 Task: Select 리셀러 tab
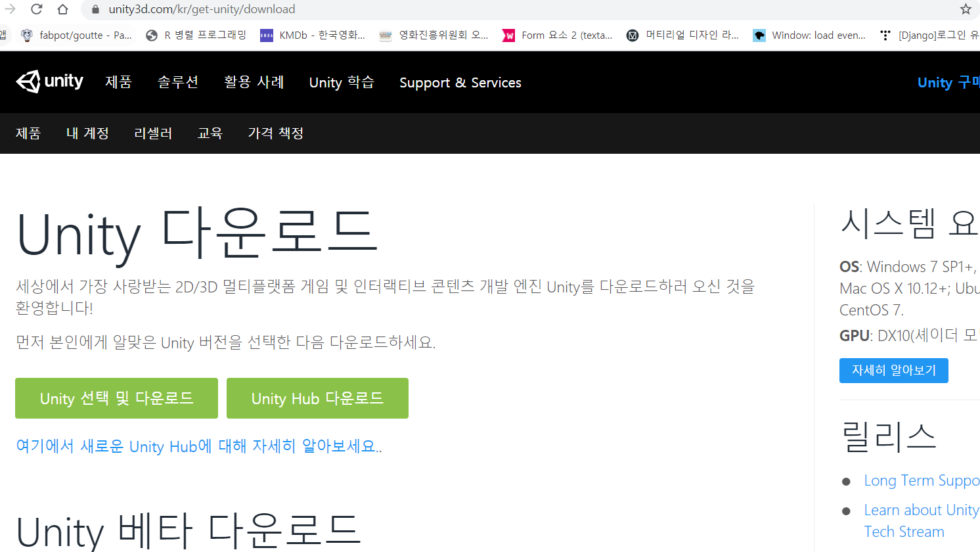pos(153,133)
